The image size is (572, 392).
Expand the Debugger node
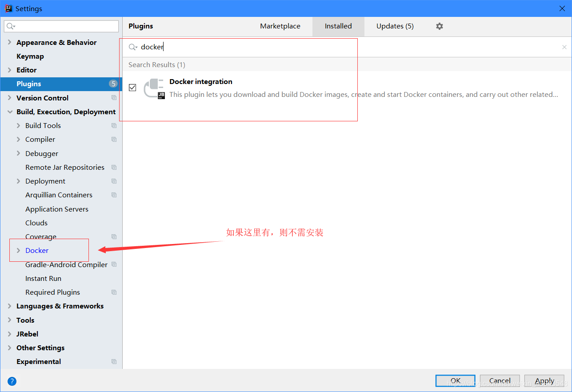tap(18, 153)
